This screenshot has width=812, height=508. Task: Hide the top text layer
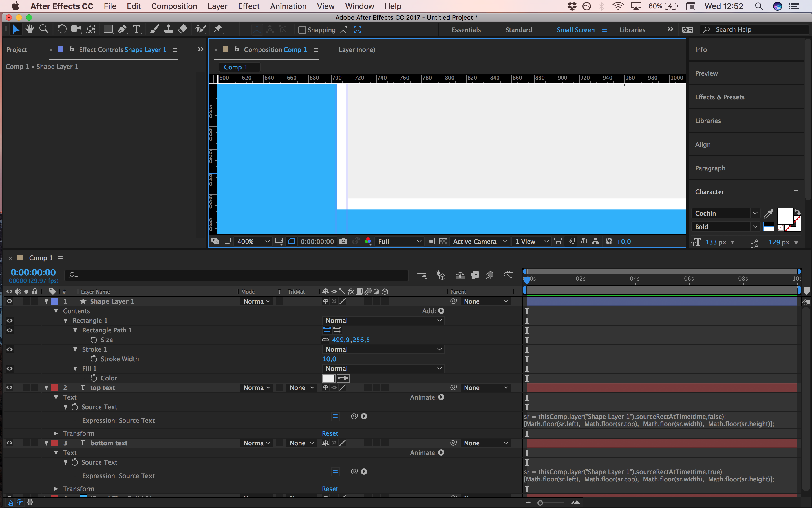(9, 388)
